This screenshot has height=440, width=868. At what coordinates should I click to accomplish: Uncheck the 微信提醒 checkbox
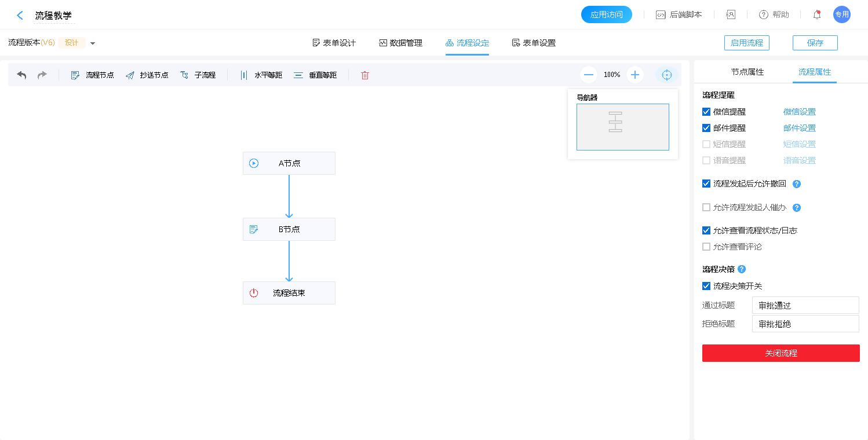point(706,112)
